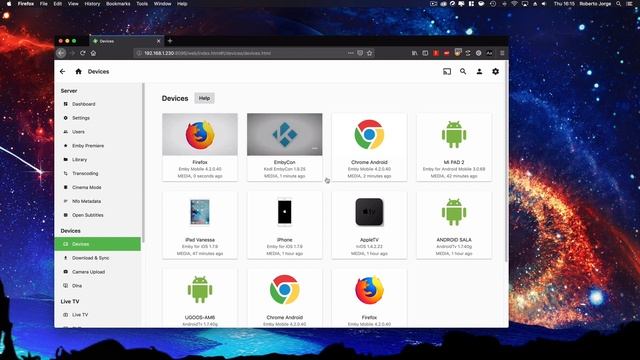The image size is (640, 360).
Task: Open the iPhone device card
Action: [284, 225]
